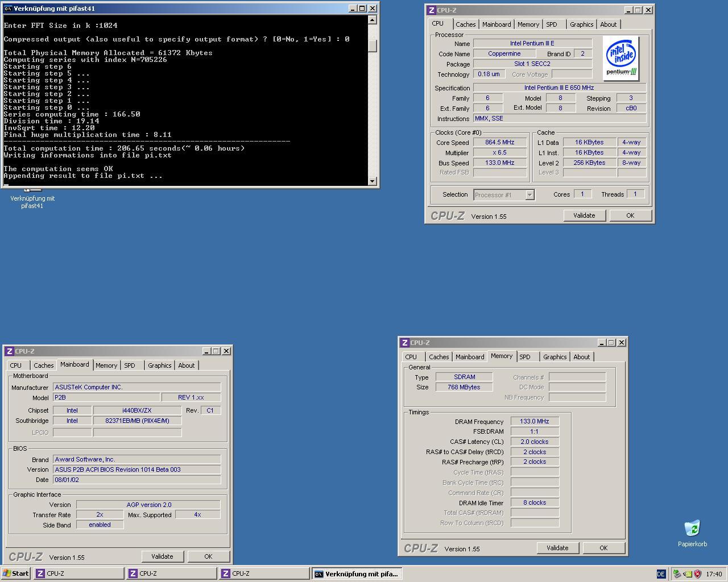
Task: Click the CPU-Z Z icon in the Memory window title bar
Action: tap(404, 343)
